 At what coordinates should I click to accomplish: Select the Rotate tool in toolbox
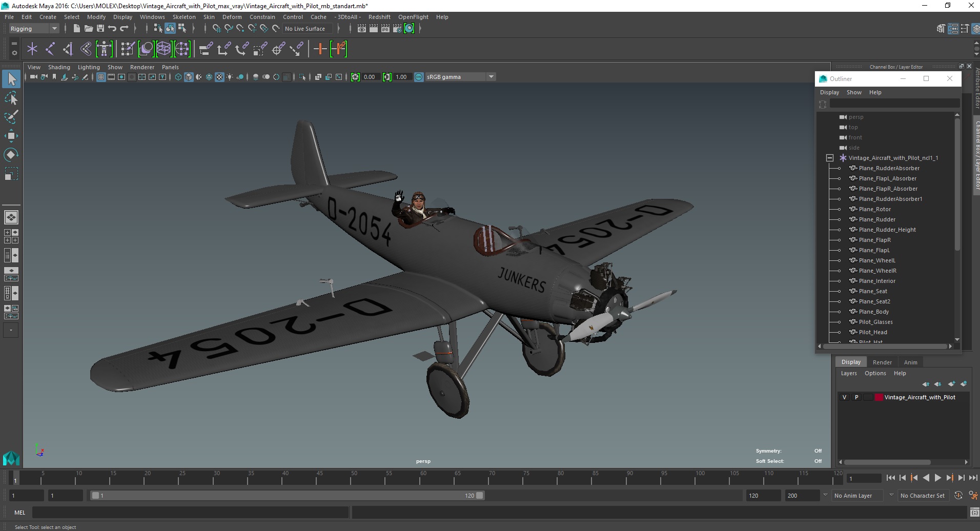click(11, 155)
